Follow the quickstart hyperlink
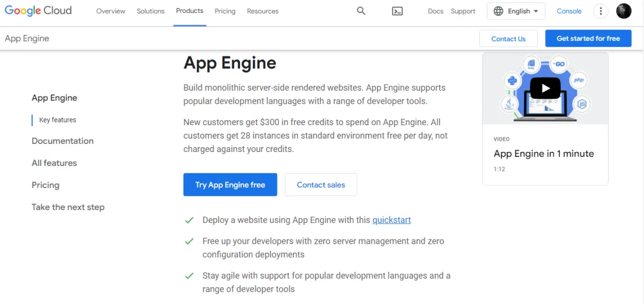This screenshot has height=304, width=644. [x=392, y=220]
